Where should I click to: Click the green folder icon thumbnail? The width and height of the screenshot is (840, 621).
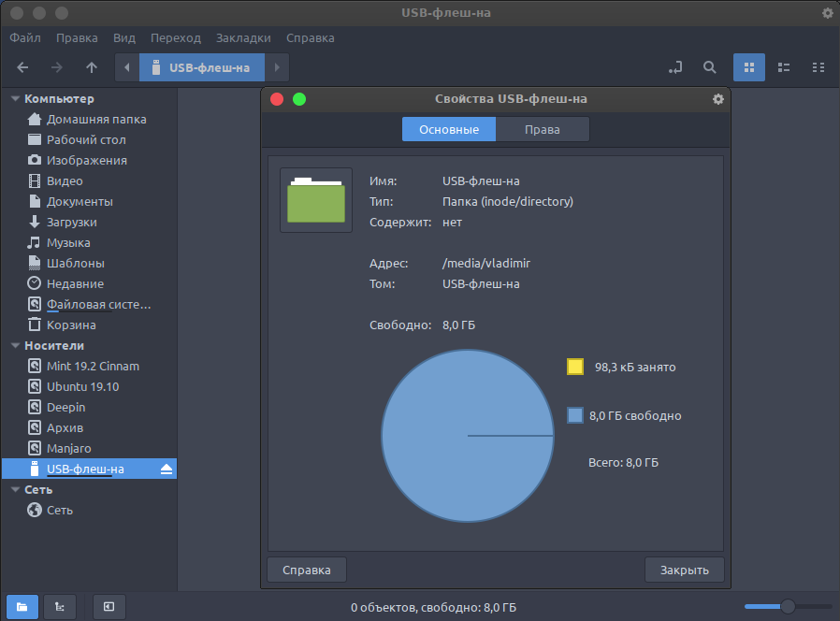(316, 200)
